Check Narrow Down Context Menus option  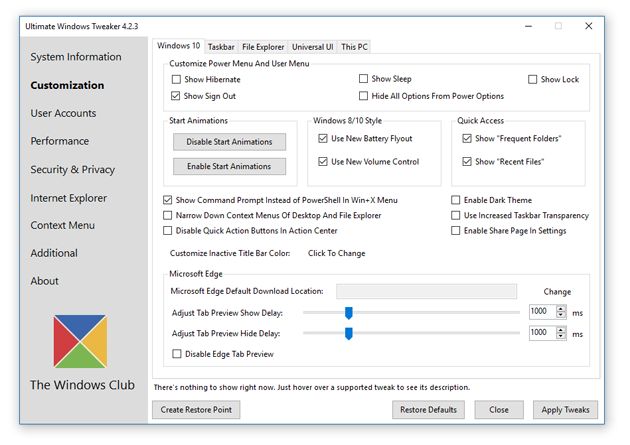[x=168, y=215]
